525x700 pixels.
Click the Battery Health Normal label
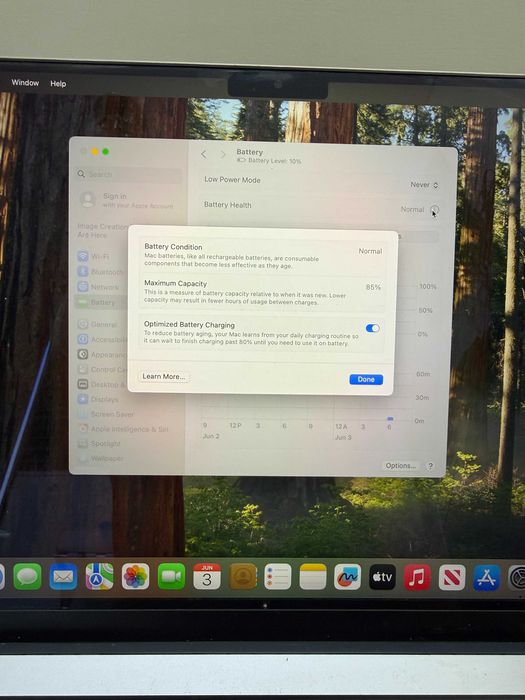click(x=412, y=209)
